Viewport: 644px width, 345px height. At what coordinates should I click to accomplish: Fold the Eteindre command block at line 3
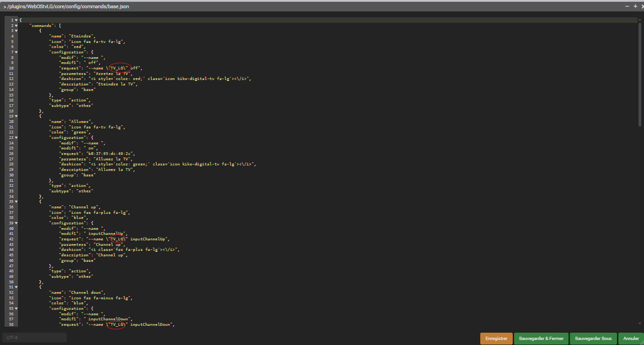point(16,31)
